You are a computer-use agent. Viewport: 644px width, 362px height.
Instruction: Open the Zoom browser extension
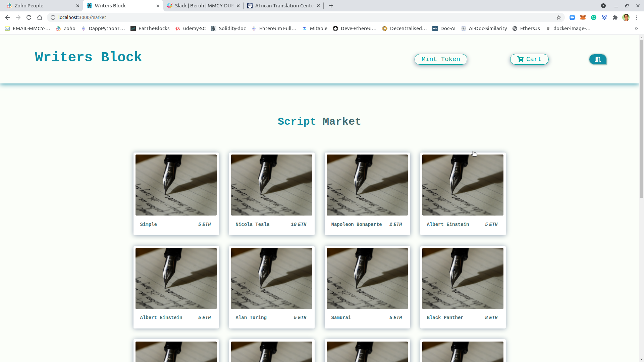572,17
